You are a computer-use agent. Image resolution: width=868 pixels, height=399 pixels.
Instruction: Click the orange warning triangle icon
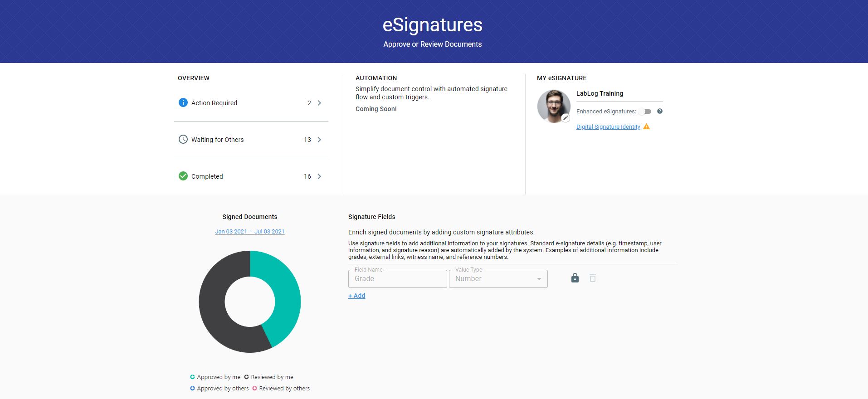coord(647,127)
